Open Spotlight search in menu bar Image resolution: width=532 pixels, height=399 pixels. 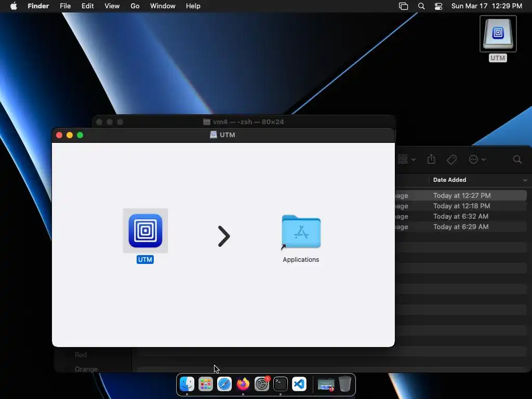(x=421, y=6)
